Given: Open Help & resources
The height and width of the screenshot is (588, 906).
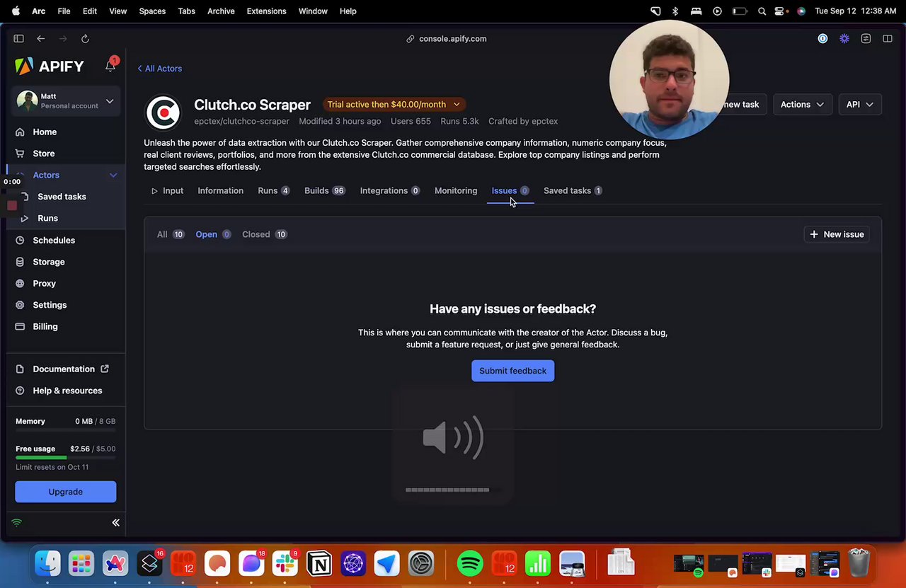Looking at the screenshot, I should point(67,391).
